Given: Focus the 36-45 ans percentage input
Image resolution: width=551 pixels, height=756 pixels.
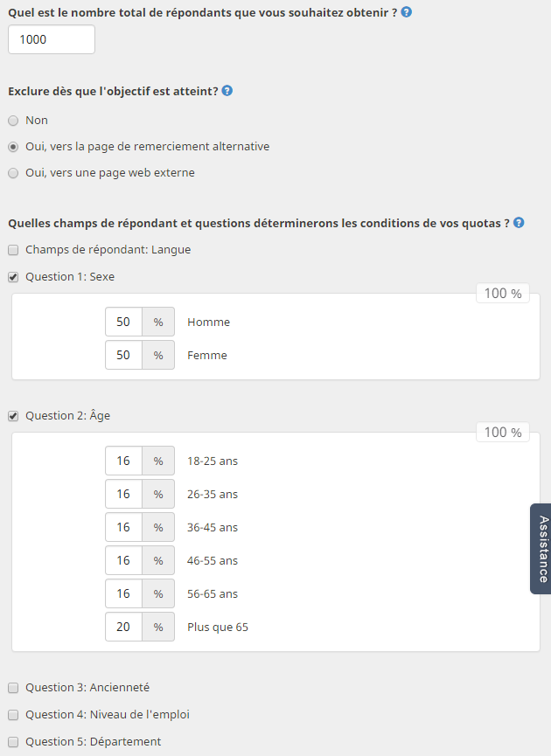Looking at the screenshot, I should (x=123, y=527).
